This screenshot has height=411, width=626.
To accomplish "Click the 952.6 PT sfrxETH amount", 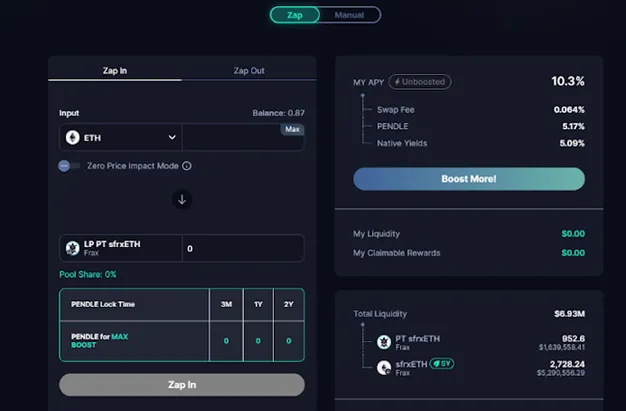I will pos(573,339).
